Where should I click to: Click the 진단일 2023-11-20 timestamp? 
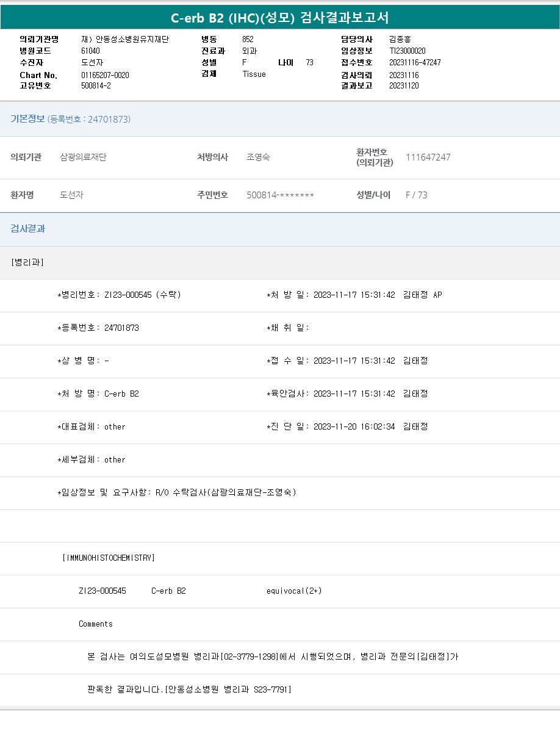(x=354, y=427)
